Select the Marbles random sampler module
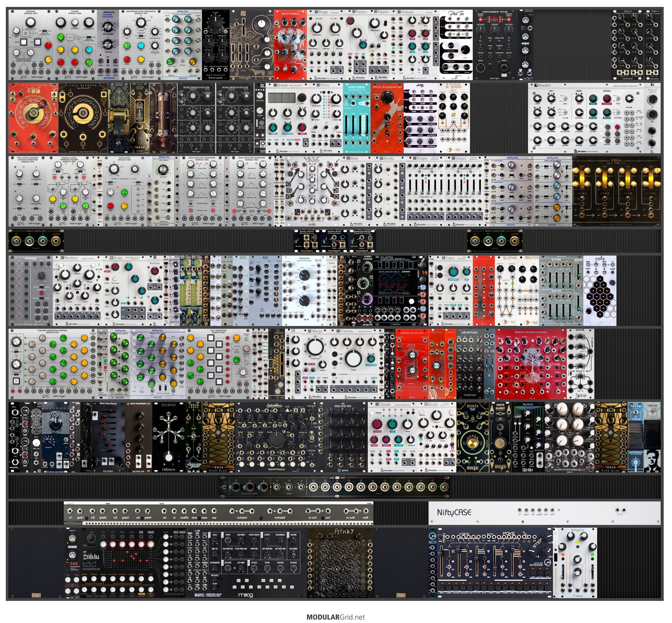 click(78, 291)
